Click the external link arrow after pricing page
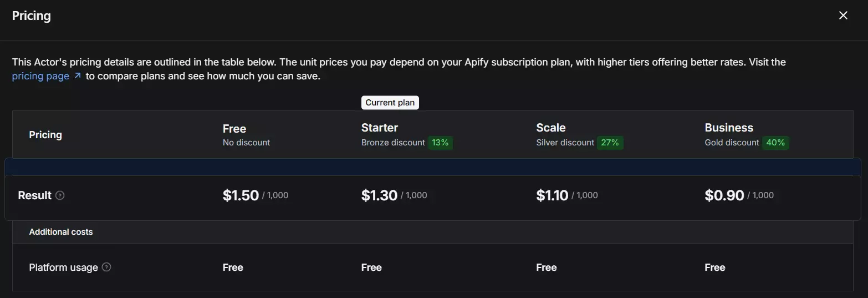This screenshot has height=298, width=868. 78,76
